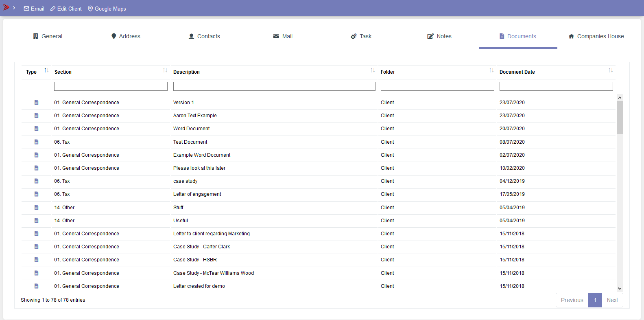Click the Email button in the top bar

pyautogui.click(x=34, y=9)
